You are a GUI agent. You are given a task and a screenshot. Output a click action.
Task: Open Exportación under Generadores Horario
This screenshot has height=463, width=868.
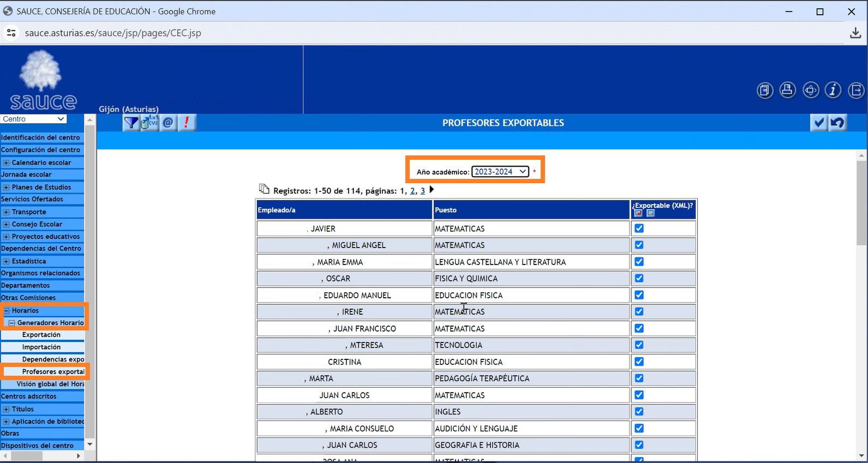[41, 335]
